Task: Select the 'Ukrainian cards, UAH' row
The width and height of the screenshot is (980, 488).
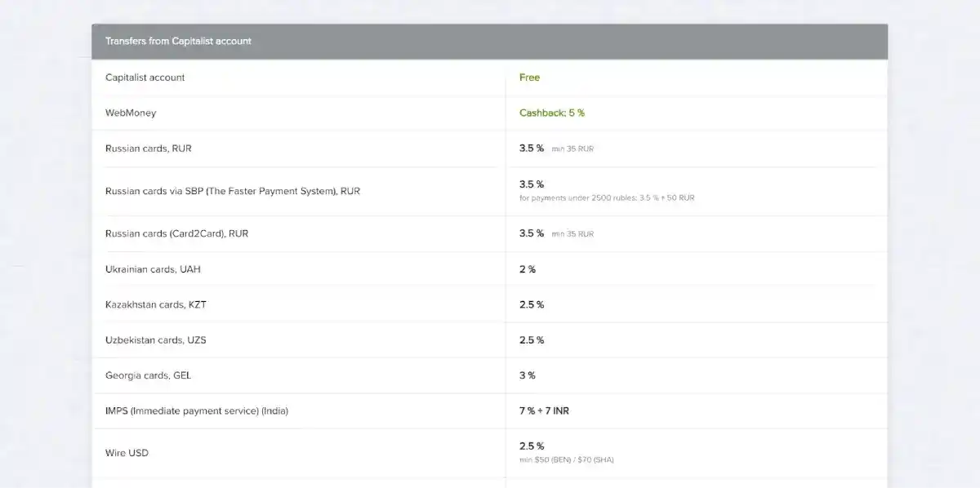Action: point(153,269)
